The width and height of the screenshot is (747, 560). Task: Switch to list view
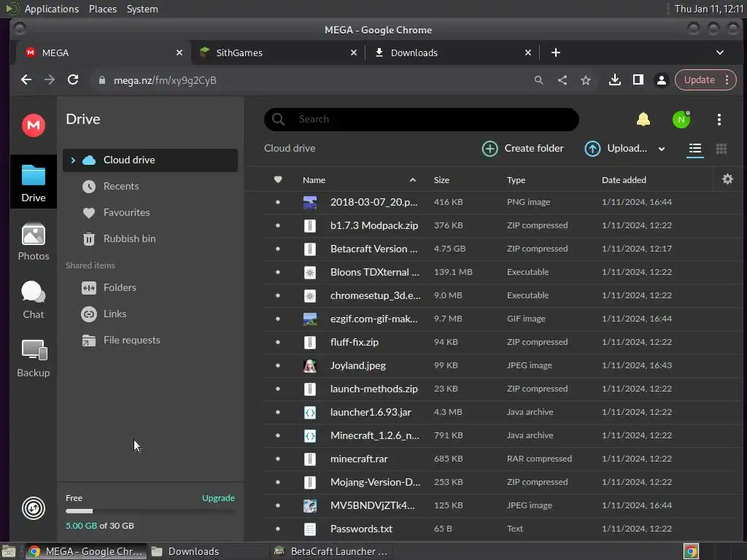pos(695,149)
